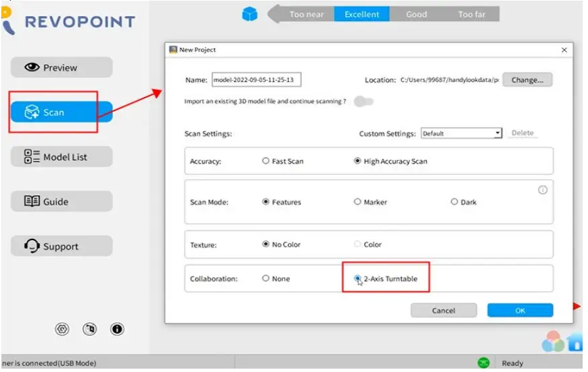Click the Too far distance indicator

click(471, 14)
